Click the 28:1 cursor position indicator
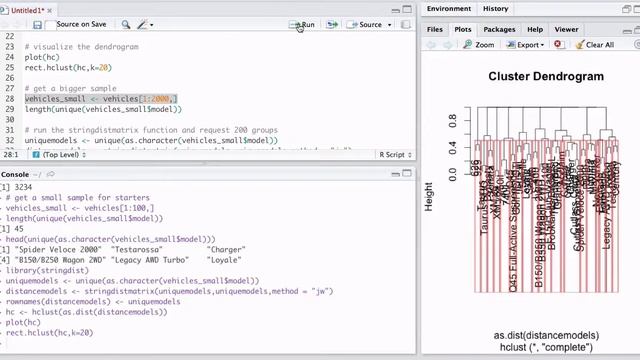This screenshot has width=640, height=360. pyautogui.click(x=11, y=155)
